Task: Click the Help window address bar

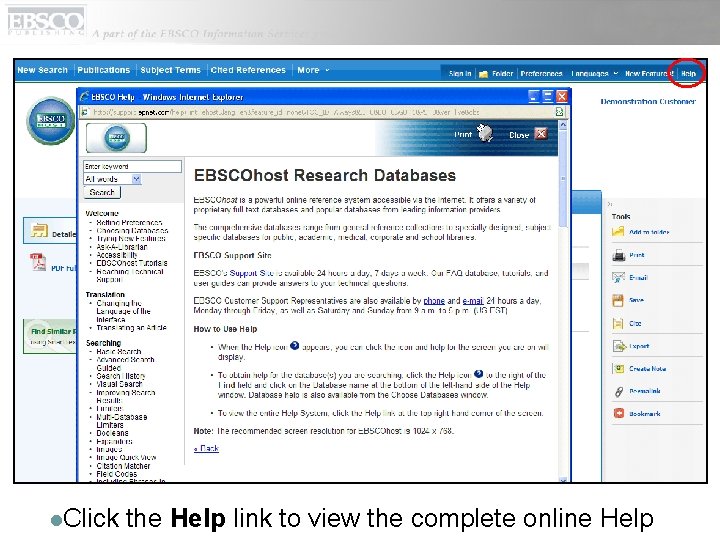Action: click(x=319, y=112)
